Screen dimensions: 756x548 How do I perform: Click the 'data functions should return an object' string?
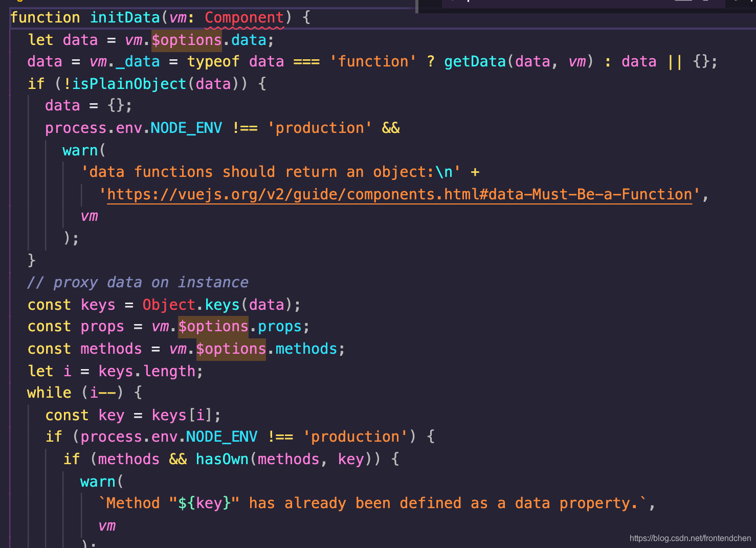[x=271, y=172]
